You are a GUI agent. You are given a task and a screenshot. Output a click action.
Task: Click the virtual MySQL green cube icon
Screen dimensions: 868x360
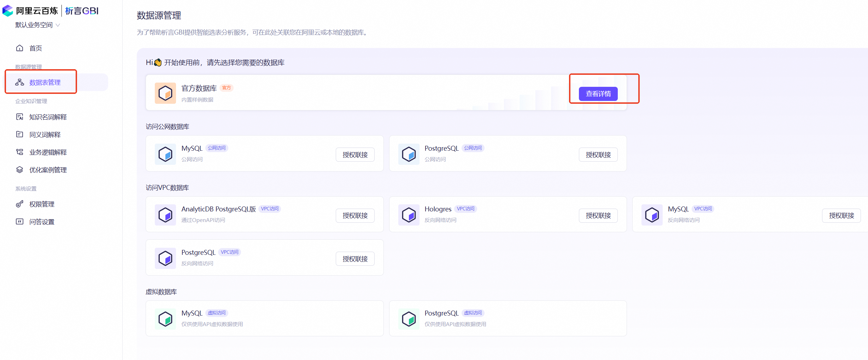coord(165,319)
